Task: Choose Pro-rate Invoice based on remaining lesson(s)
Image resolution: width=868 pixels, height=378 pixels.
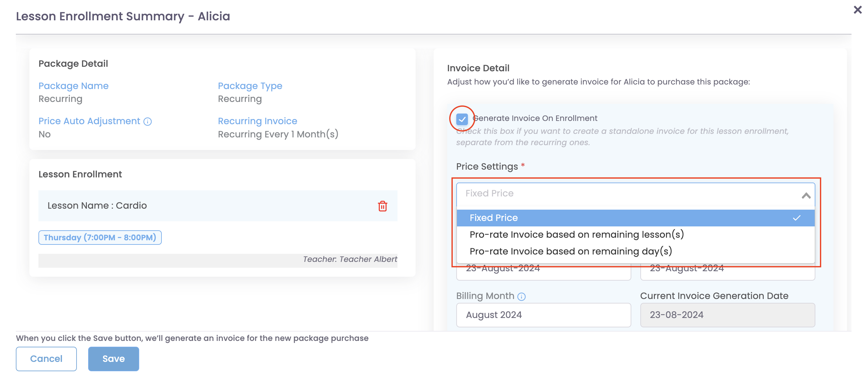Action: [x=576, y=234]
